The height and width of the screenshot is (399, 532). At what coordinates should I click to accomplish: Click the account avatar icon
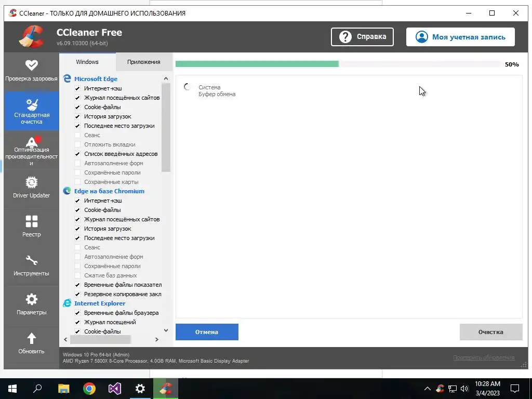(x=422, y=37)
